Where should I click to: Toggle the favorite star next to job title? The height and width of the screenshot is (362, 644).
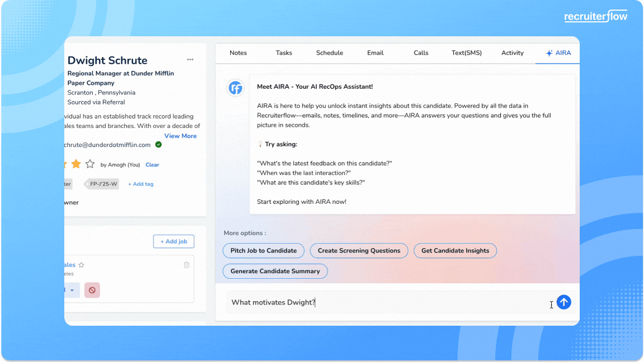coord(82,265)
